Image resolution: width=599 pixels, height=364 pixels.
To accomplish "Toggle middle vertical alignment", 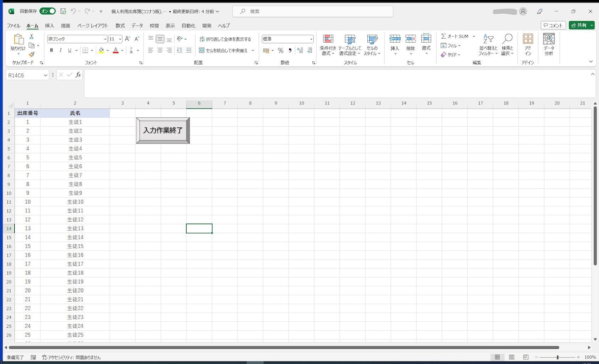I will (160, 39).
